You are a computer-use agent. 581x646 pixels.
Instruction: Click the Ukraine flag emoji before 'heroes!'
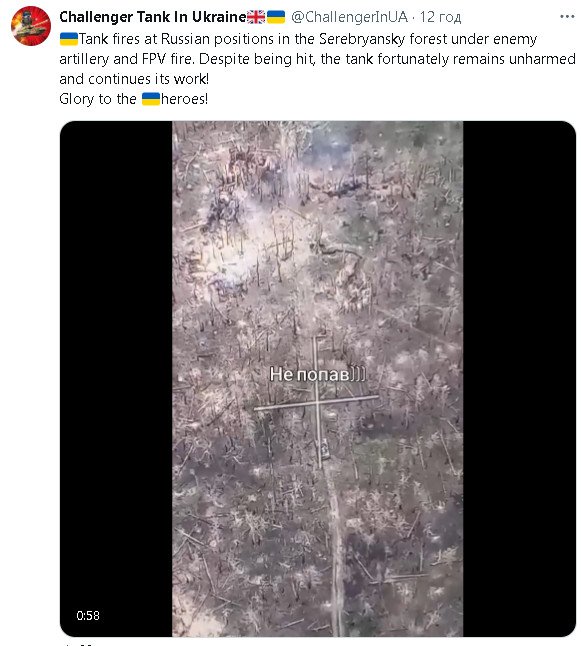point(151,99)
